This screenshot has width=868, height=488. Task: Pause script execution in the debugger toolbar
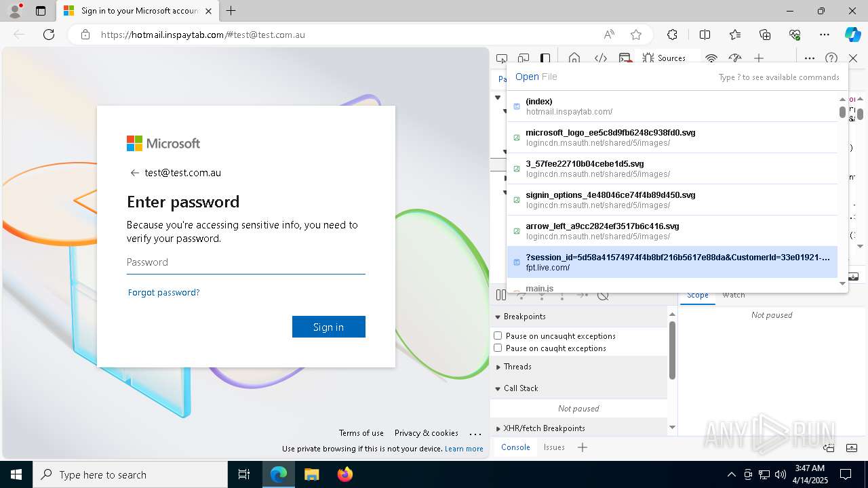(501, 295)
